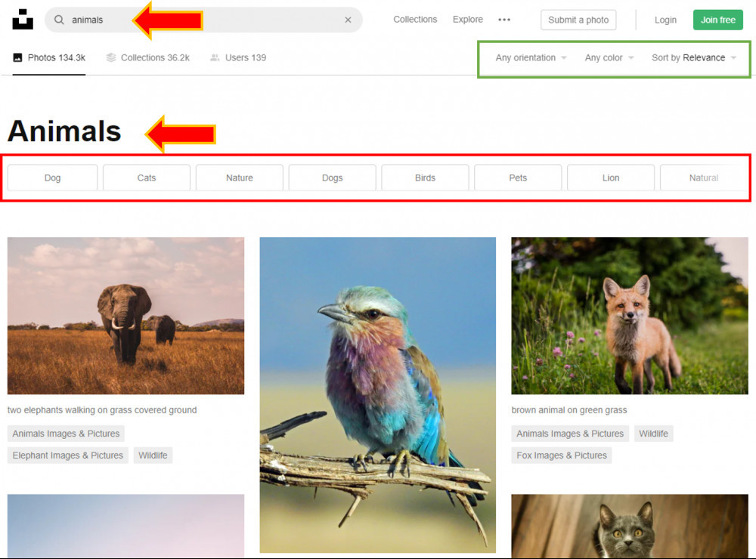The height and width of the screenshot is (559, 756).
Task: Click the green Join free button
Action: click(x=718, y=20)
